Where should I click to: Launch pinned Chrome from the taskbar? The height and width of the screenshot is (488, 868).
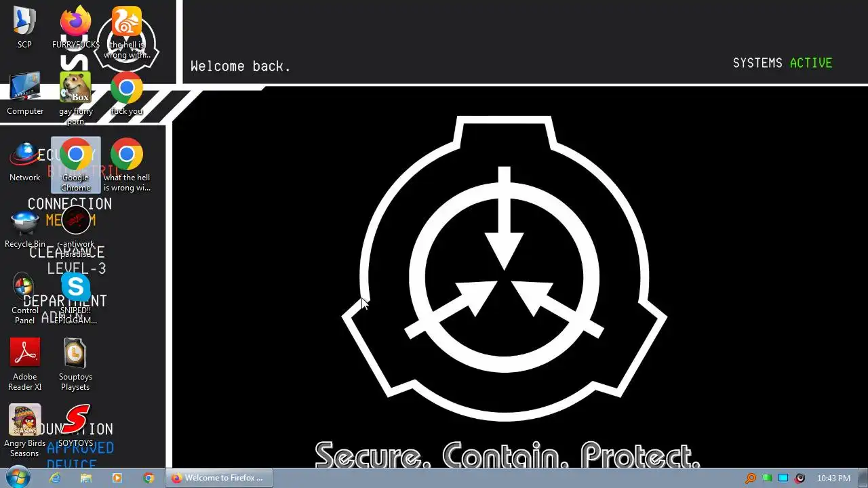pyautogui.click(x=149, y=478)
